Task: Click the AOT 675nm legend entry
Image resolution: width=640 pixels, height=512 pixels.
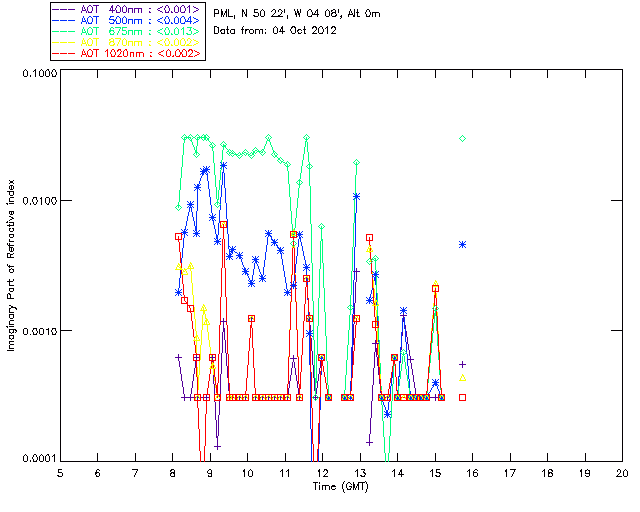Action: (x=127, y=31)
